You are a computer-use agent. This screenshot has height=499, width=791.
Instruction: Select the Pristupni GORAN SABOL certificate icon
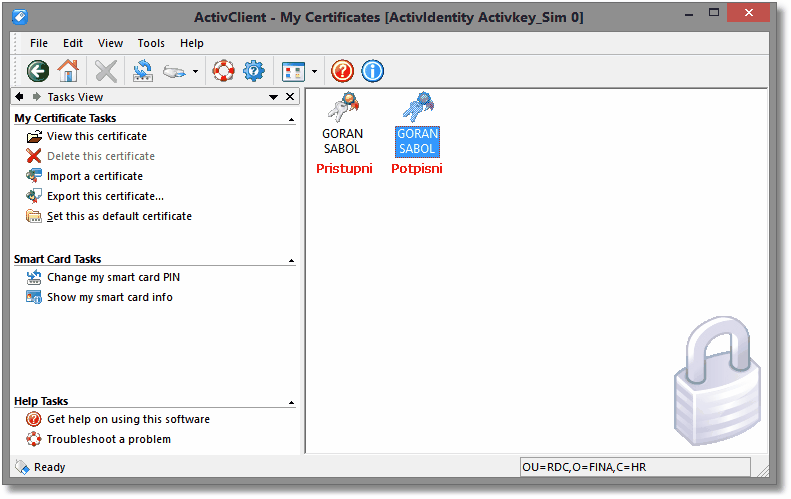click(343, 107)
